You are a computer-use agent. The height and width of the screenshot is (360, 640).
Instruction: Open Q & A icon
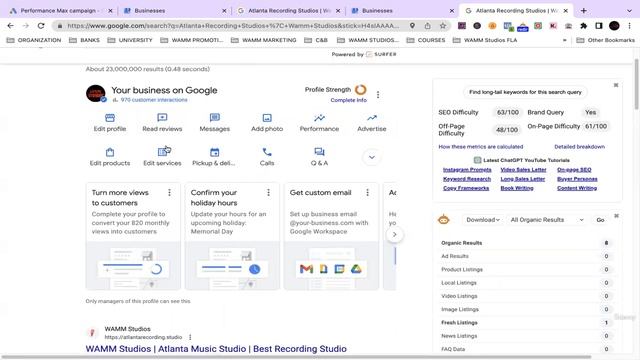pyautogui.click(x=319, y=152)
